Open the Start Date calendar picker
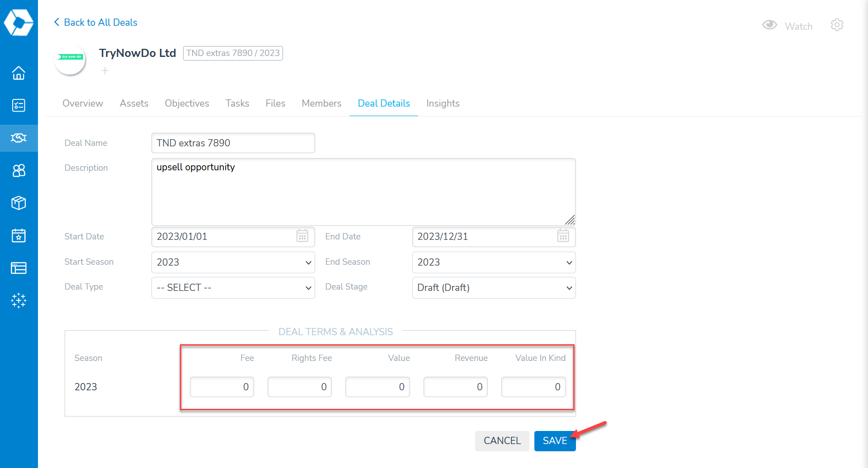 tap(302, 236)
